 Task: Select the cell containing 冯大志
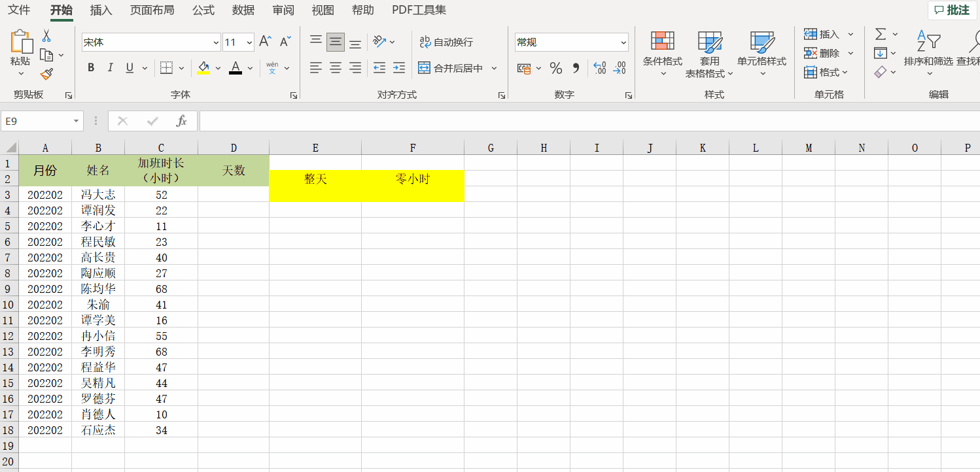click(x=98, y=194)
